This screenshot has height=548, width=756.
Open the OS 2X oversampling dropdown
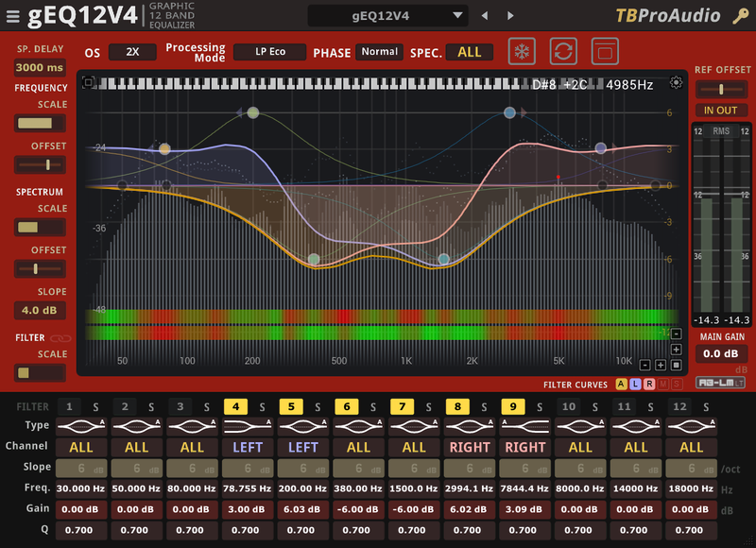click(x=132, y=52)
